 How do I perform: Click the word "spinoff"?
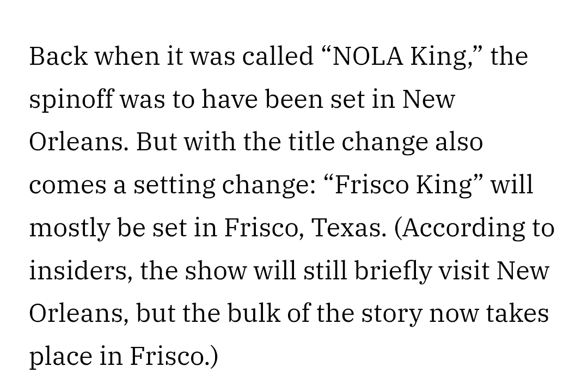tap(71, 100)
